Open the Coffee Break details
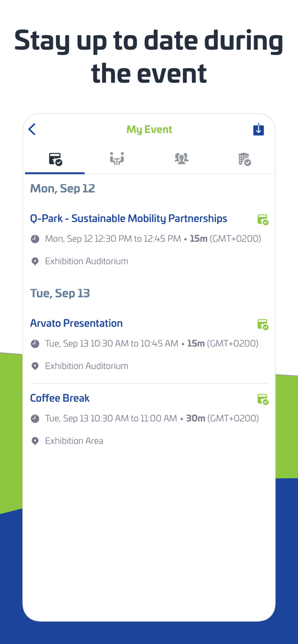 pos(60,398)
